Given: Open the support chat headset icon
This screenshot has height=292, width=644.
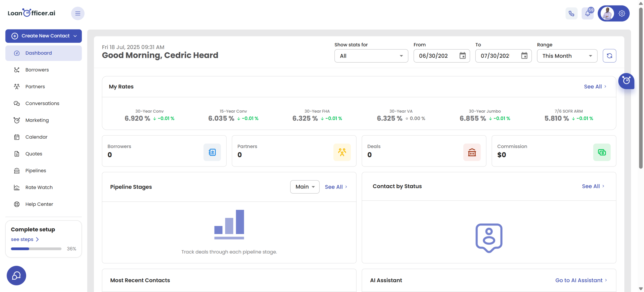Looking at the screenshot, I should click(16, 275).
